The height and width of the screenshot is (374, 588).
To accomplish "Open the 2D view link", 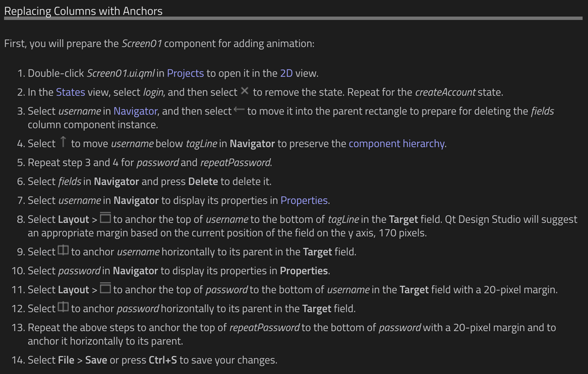I will (286, 73).
